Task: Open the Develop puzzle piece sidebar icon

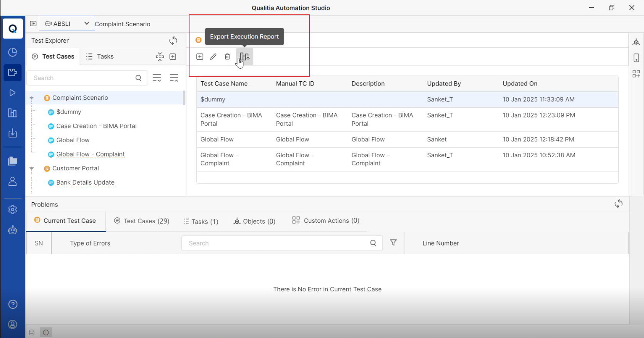Action: [13, 72]
